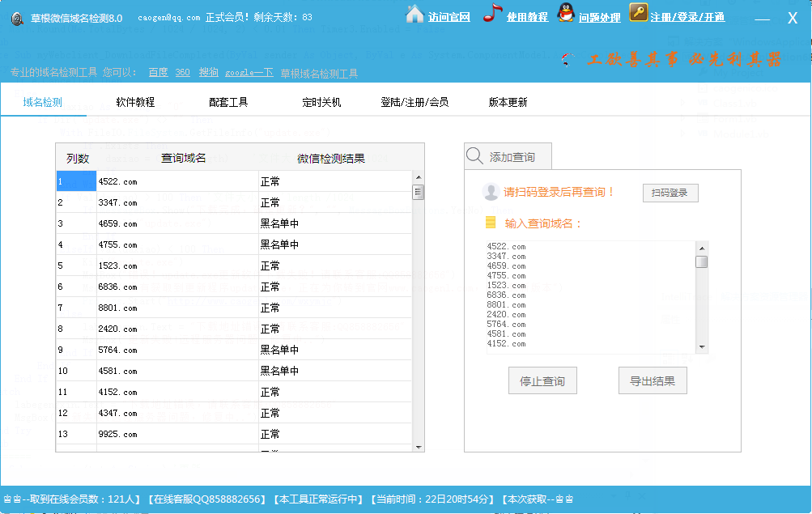Click the house icon for 访问官网
Screen dimensions: 812x514
[415, 14]
